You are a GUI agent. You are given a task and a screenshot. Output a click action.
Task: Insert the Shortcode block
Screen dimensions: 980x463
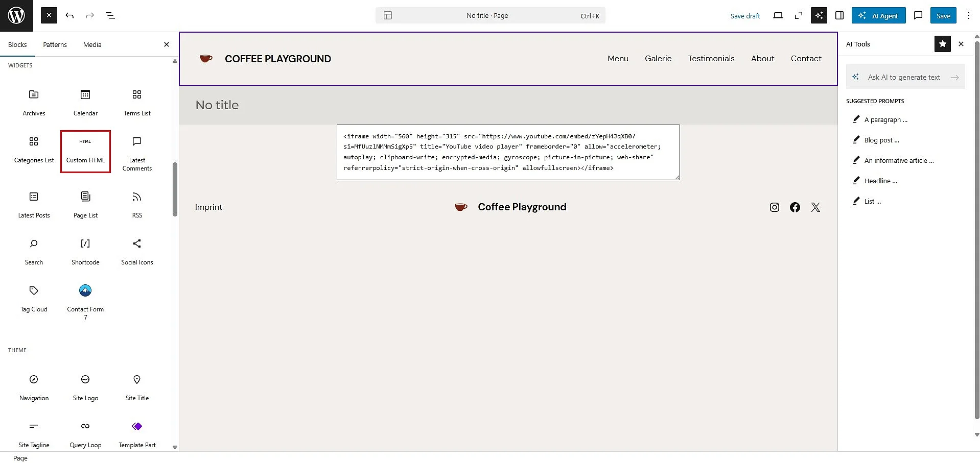[x=85, y=251]
